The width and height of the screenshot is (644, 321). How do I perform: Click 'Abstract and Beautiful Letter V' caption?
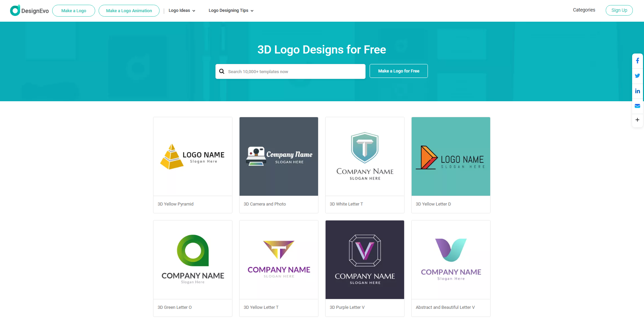(445, 307)
